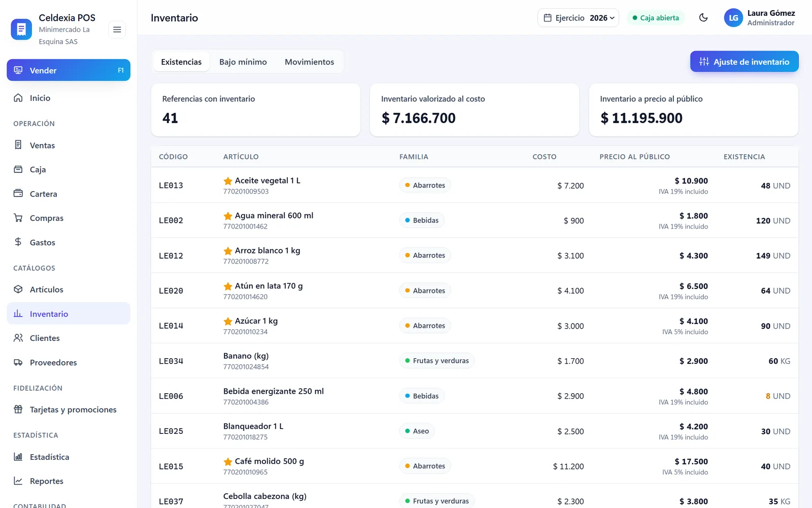The width and height of the screenshot is (812, 508).
Task: Click the ARTÍCULO column header
Action: pos(241,156)
